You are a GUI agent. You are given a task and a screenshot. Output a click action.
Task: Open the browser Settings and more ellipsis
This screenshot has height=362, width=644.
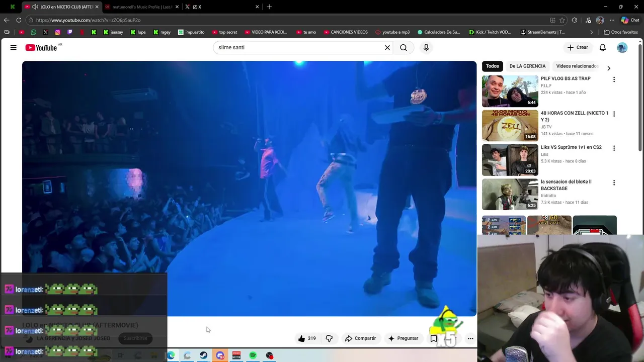tap(612, 20)
